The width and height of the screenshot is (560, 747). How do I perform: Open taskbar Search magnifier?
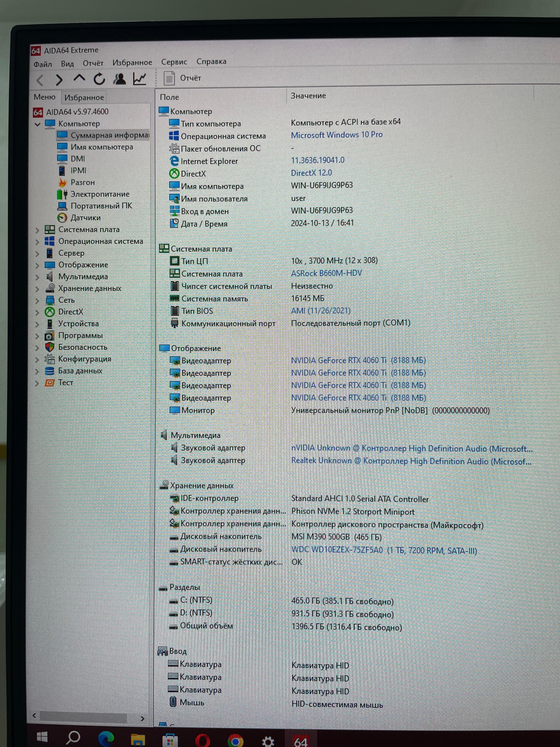[73, 738]
